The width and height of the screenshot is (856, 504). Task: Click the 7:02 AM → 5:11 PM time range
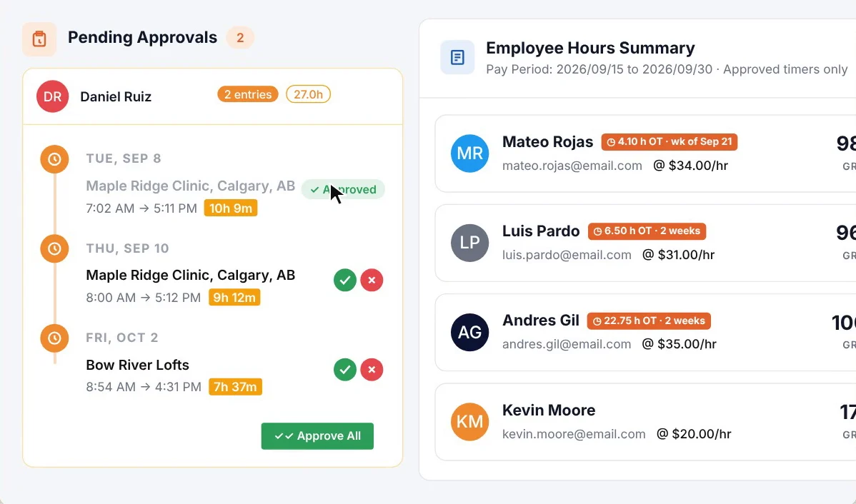[x=141, y=208]
